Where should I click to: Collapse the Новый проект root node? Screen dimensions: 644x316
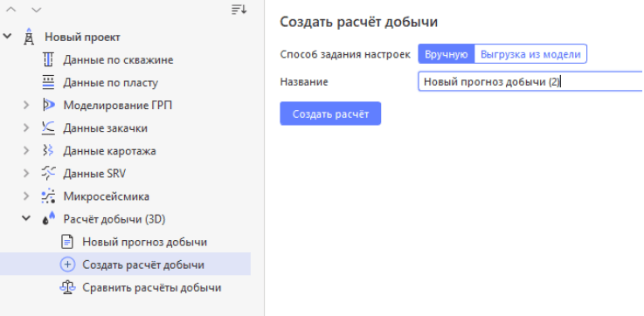click(x=7, y=37)
